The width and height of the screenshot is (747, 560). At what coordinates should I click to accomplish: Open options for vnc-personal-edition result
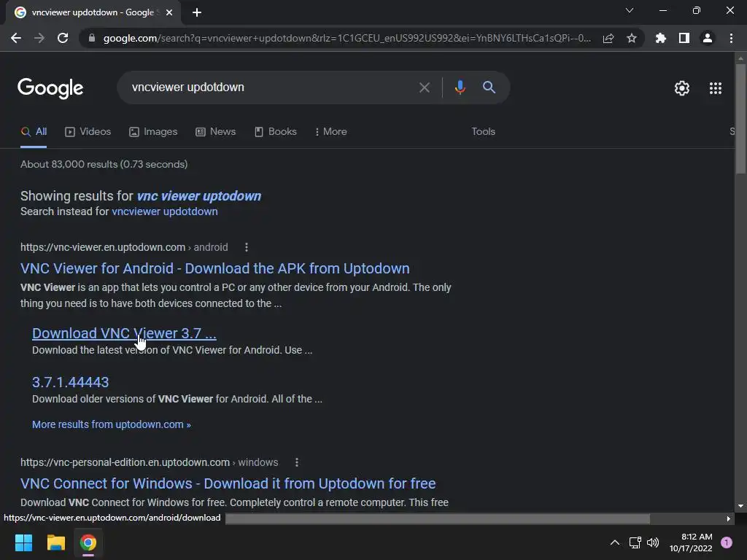297,462
